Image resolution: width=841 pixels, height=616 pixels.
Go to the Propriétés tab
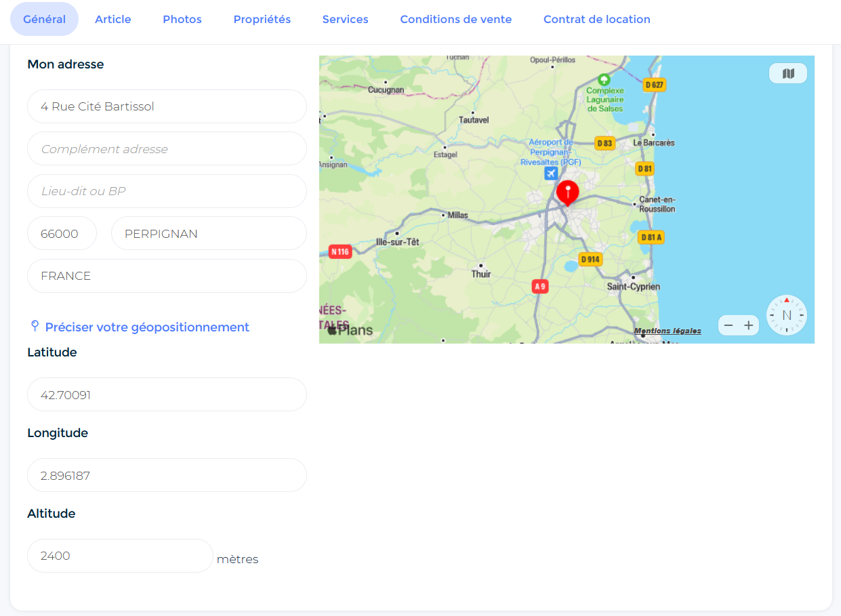point(262,19)
